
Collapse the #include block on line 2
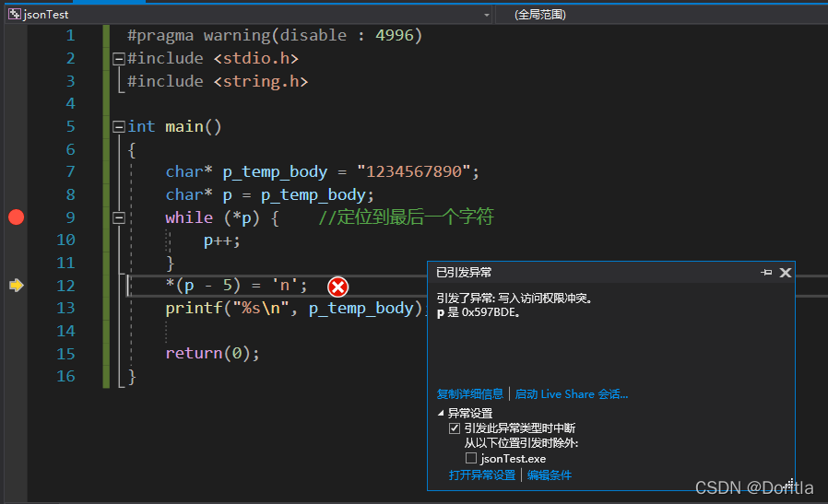119,59
